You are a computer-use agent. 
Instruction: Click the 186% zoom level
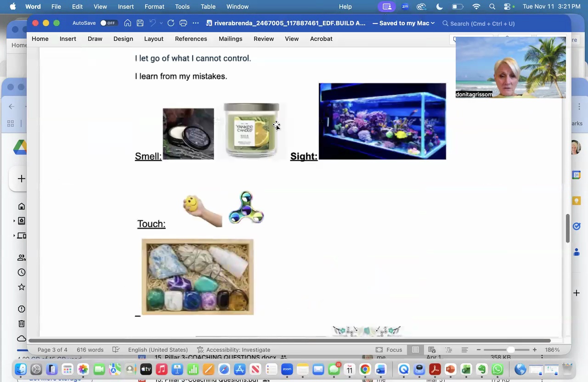click(x=552, y=349)
